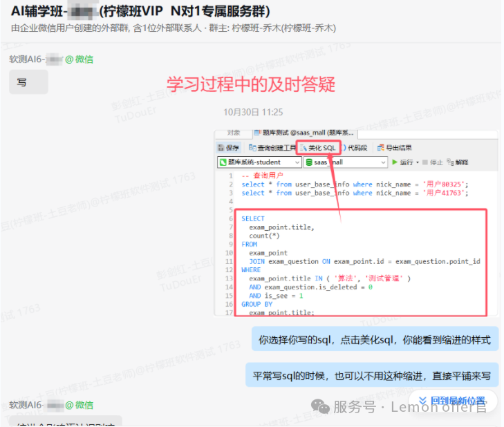This screenshot has height=427, width=504.
Task: Click the message starting with 平常写sql的时候
Action: [x=371, y=377]
